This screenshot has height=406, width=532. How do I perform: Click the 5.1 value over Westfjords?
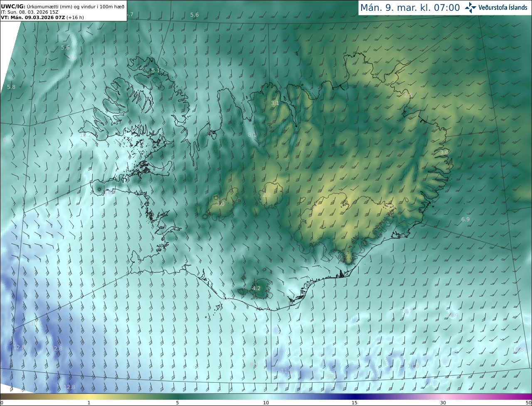point(155,71)
